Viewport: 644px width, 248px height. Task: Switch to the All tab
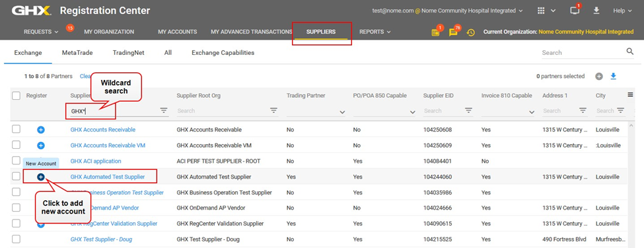[x=168, y=53]
